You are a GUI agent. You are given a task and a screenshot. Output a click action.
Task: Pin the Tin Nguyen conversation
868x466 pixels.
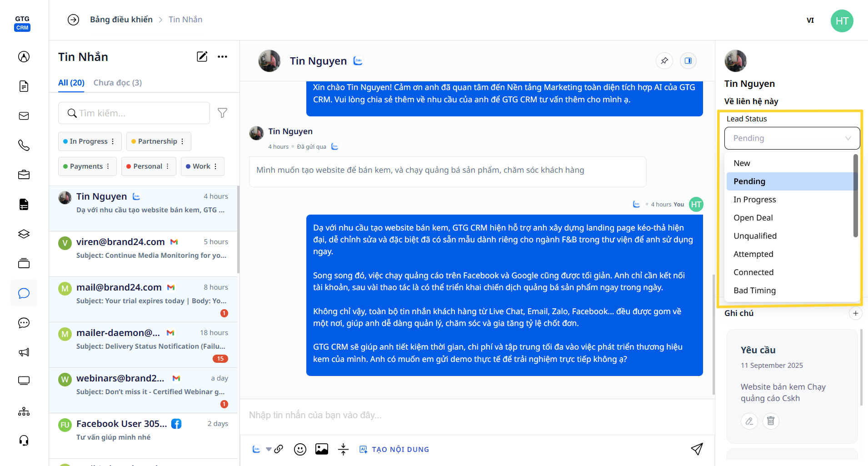[664, 61]
